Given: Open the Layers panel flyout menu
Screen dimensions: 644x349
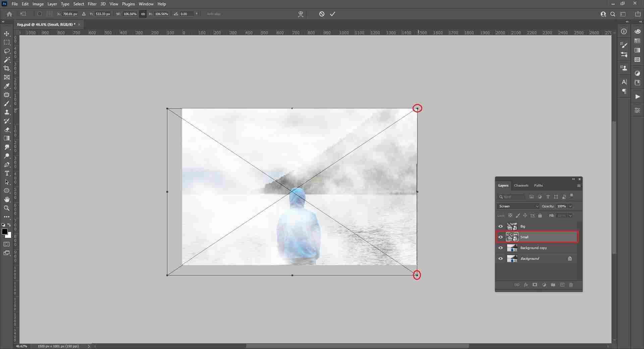Looking at the screenshot, I should [579, 185].
